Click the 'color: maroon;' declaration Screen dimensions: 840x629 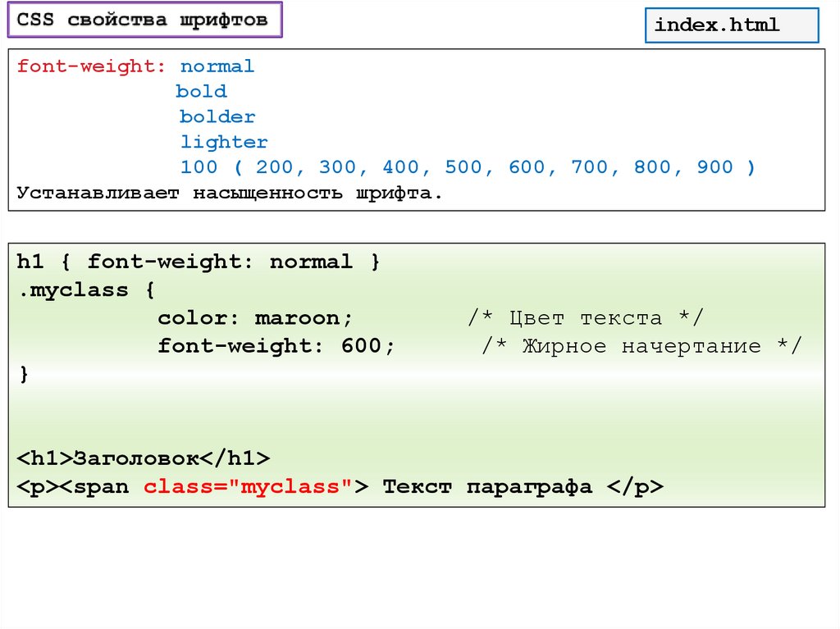[255, 318]
